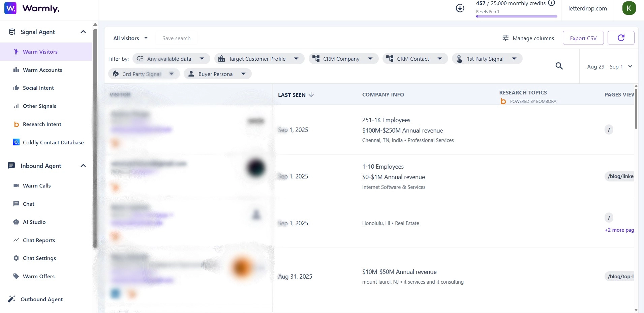Click the Outbound Agent magic wand icon

(11, 299)
